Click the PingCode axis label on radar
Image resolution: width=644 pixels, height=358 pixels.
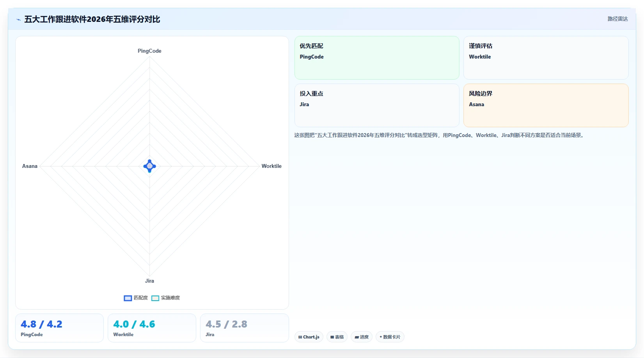click(x=149, y=51)
